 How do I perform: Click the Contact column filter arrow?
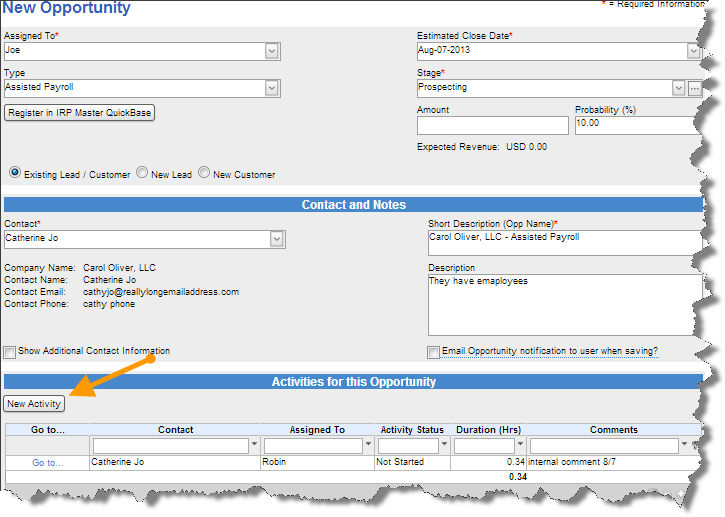[x=254, y=446]
